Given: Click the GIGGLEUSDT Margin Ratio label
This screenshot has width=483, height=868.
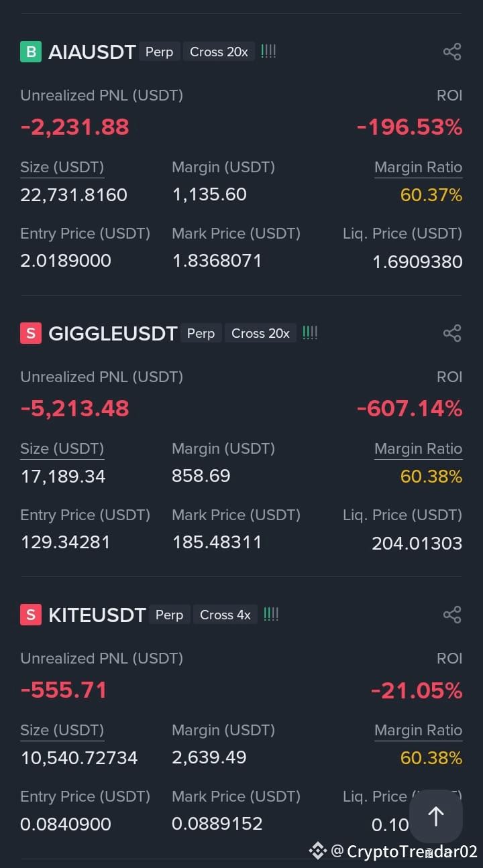Looking at the screenshot, I should 418,449.
